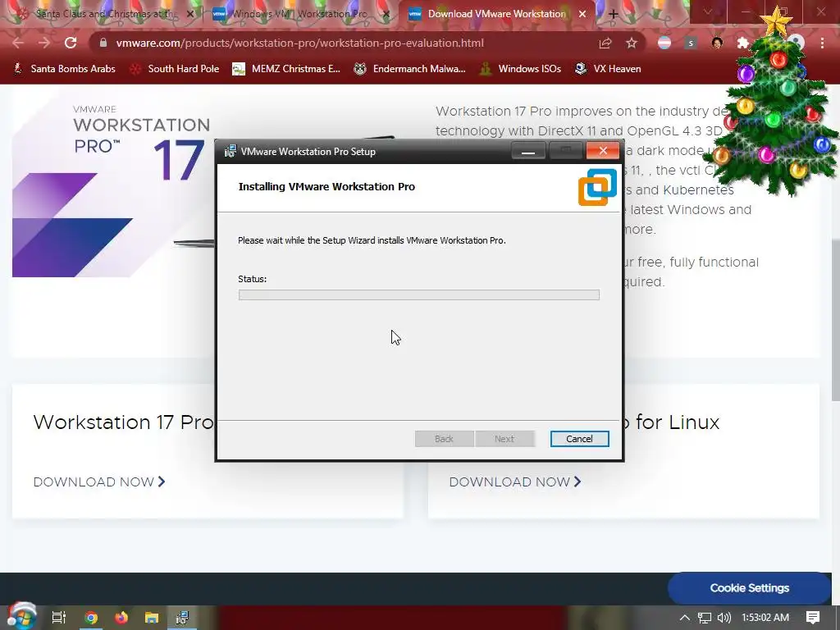Open network status tray icon
The image size is (840, 630).
(x=705, y=618)
